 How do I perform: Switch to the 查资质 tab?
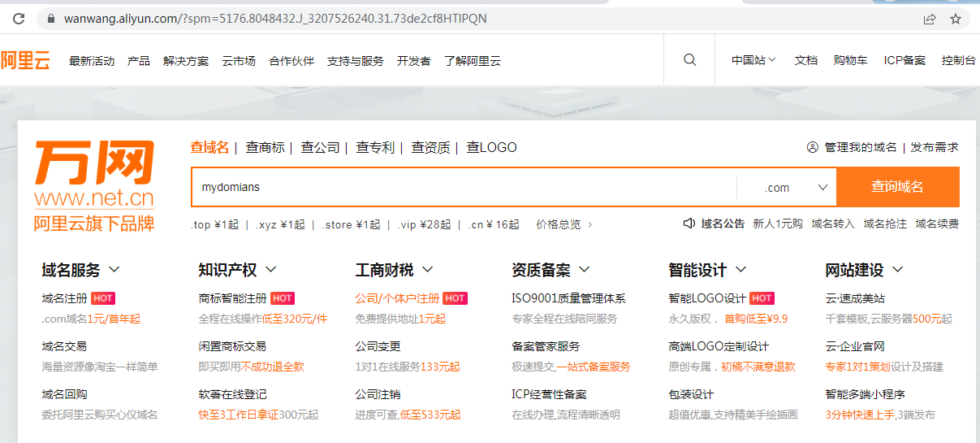tap(430, 147)
